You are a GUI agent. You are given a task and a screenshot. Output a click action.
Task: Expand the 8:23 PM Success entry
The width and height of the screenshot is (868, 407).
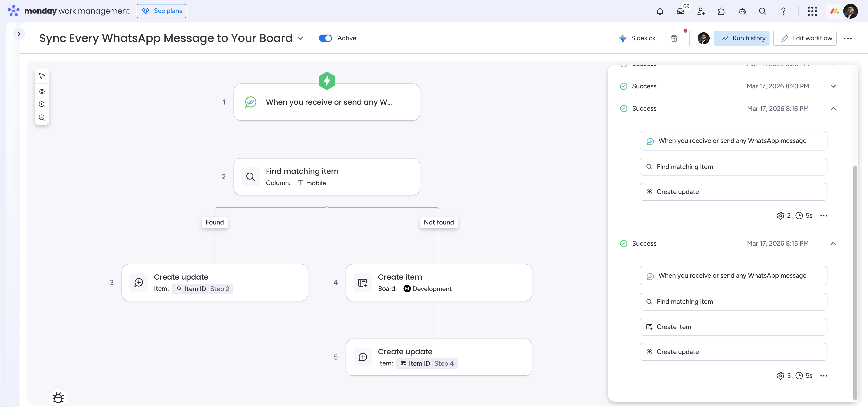click(x=833, y=86)
